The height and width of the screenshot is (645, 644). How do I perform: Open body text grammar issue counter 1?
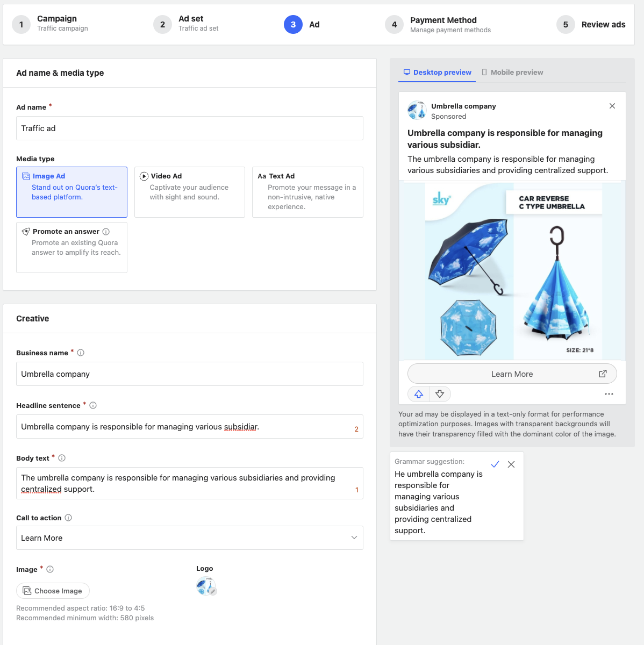(357, 490)
